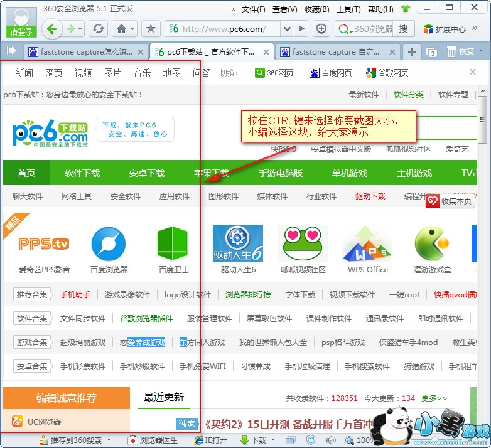
Task: Open the 百度卫士 green shield icon
Action: click(173, 243)
